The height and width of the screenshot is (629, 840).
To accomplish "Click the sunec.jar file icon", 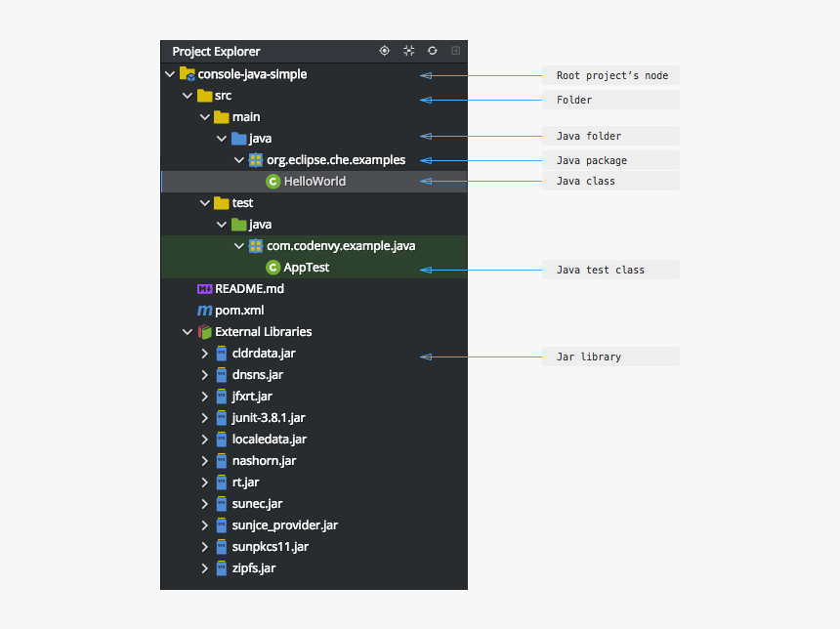I will (x=222, y=504).
